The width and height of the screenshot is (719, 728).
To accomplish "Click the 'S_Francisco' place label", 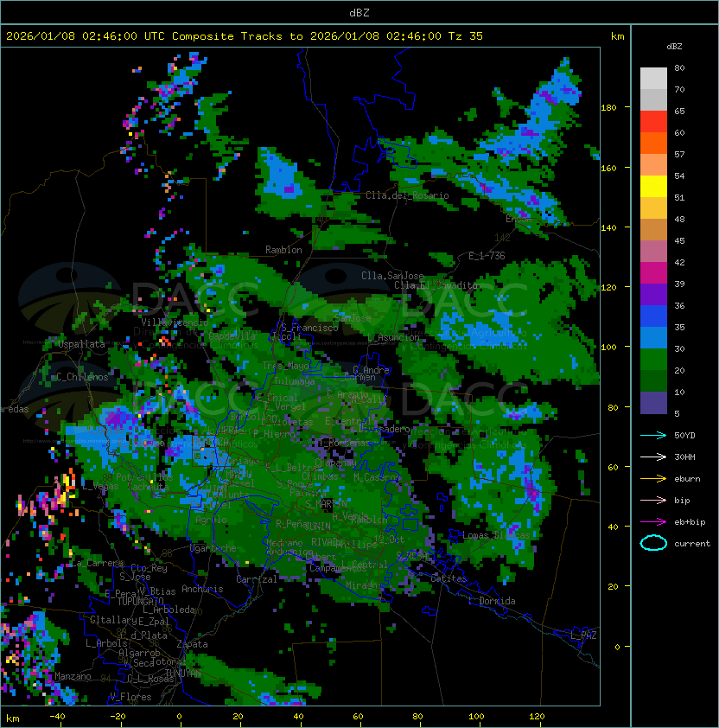I will point(309,328).
